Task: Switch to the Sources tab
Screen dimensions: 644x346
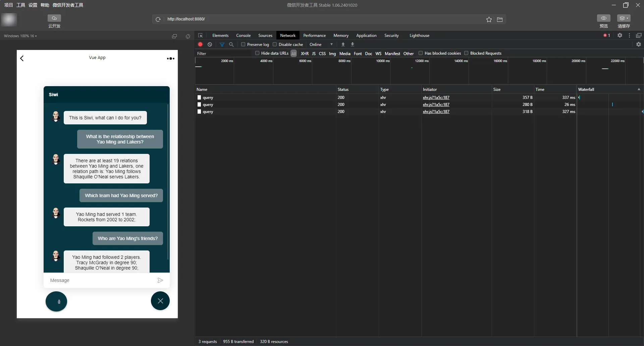Action: [265, 36]
